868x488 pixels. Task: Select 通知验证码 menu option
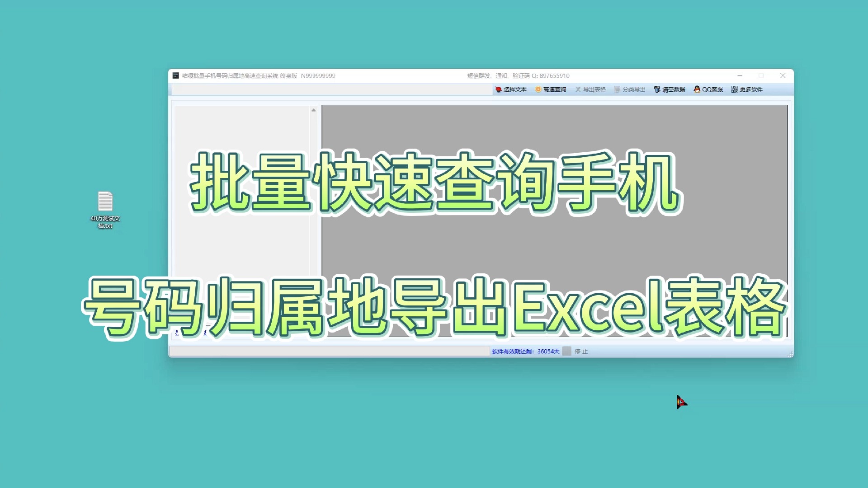[x=513, y=75]
